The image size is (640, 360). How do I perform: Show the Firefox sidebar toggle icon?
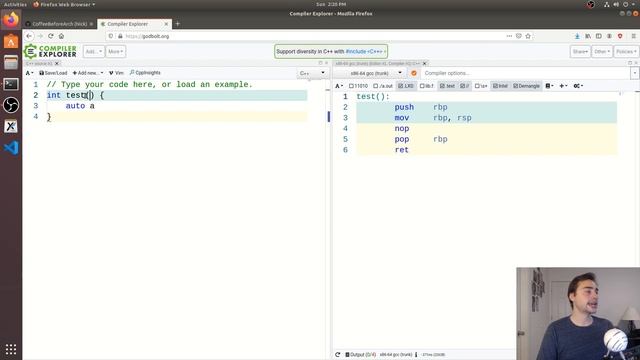tap(598, 36)
